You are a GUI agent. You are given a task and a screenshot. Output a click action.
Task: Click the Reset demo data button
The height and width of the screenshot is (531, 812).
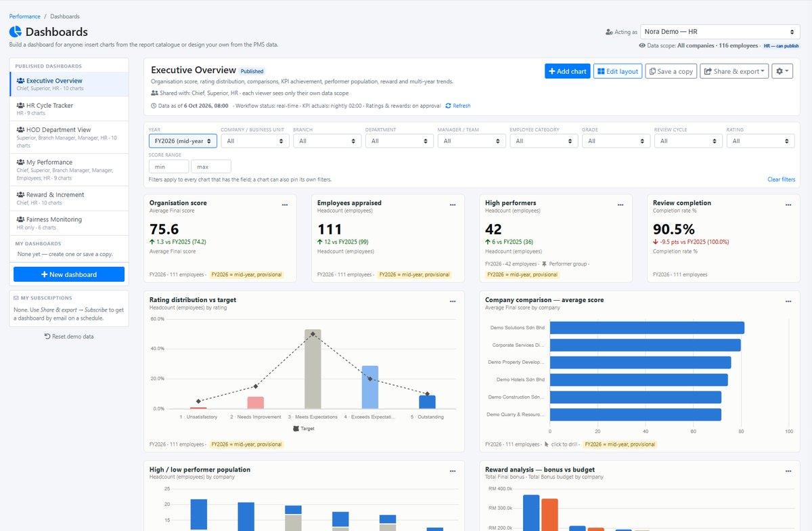click(x=69, y=337)
